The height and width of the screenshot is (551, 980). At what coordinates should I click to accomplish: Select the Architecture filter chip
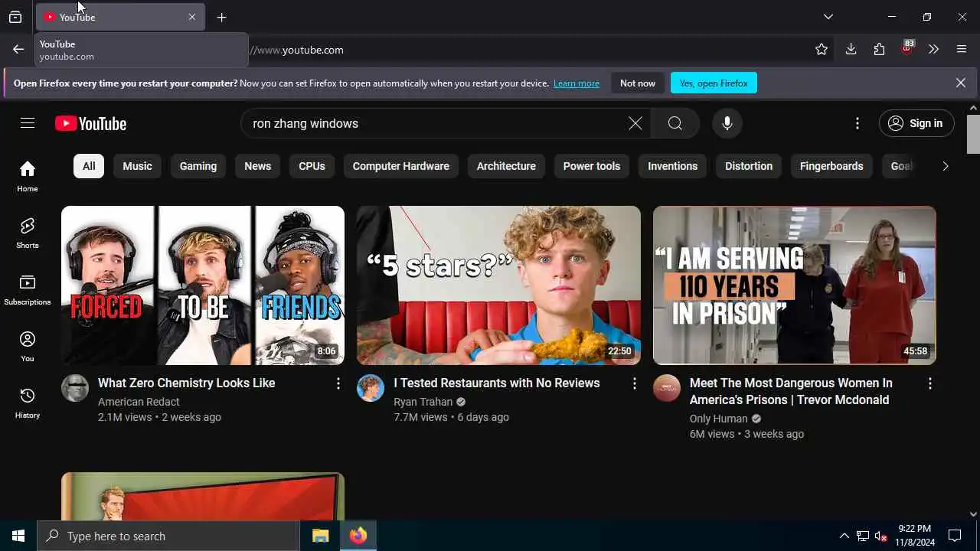coord(506,166)
